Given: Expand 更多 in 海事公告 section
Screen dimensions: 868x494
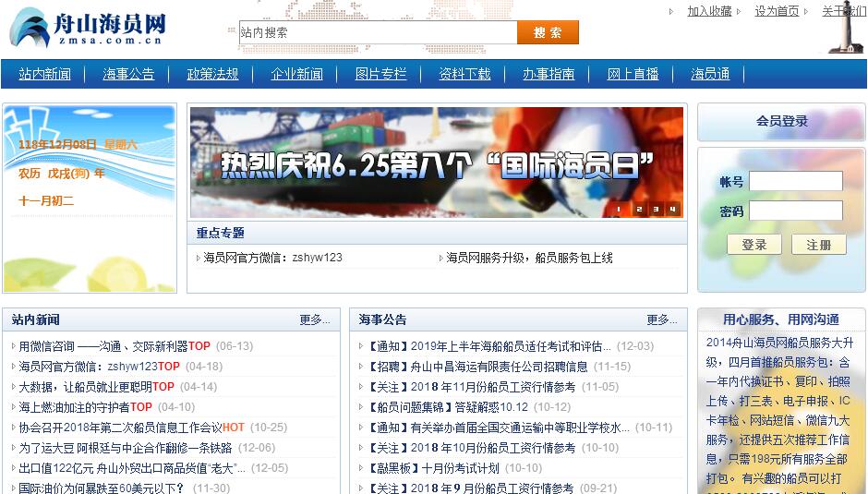Looking at the screenshot, I should point(661,320).
